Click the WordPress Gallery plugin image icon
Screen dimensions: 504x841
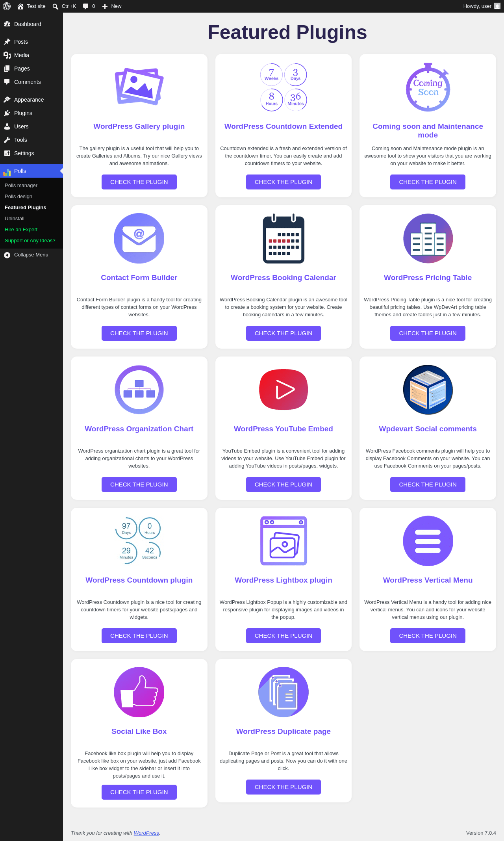(139, 87)
